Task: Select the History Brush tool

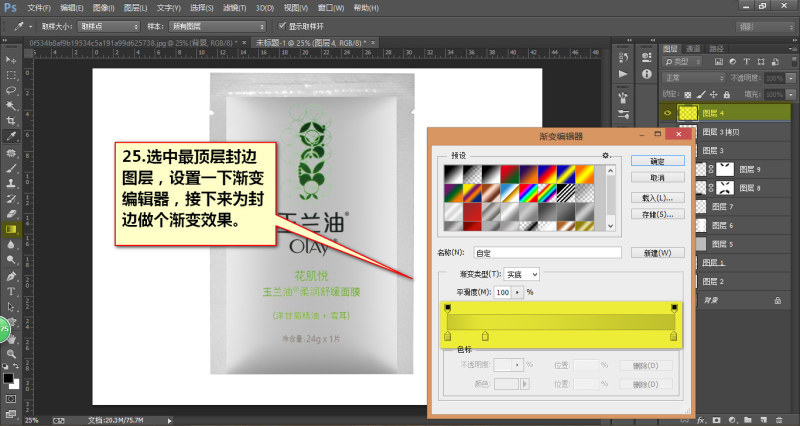Action: (x=11, y=199)
